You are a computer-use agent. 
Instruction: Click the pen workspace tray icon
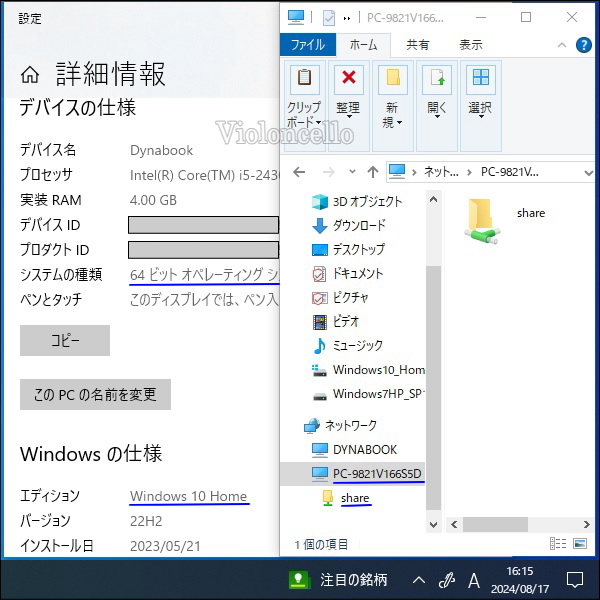[x=447, y=580]
